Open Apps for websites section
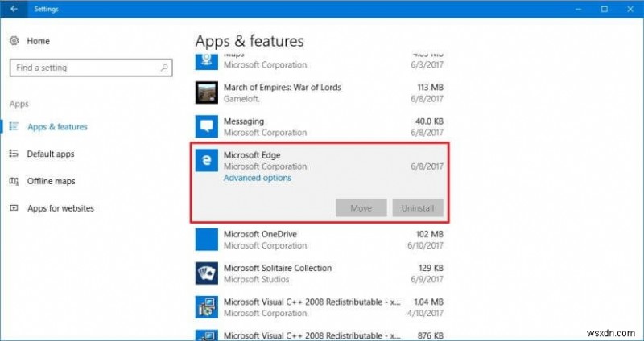This screenshot has height=341, width=644. 61,208
